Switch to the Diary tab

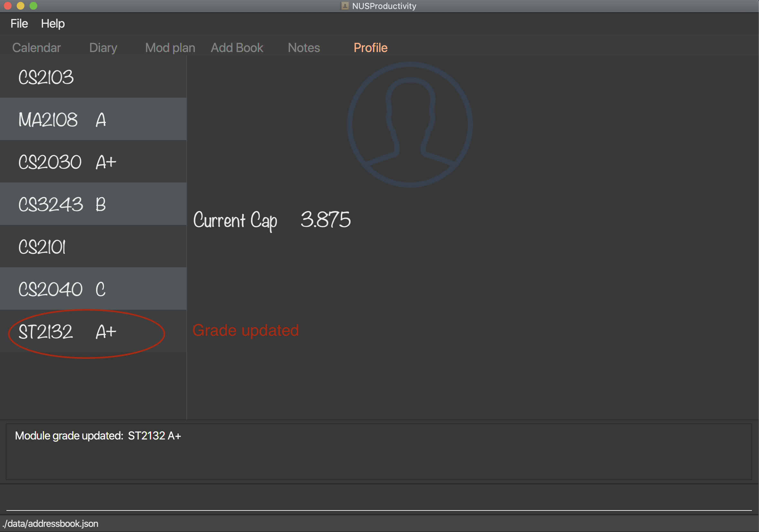pyautogui.click(x=103, y=48)
